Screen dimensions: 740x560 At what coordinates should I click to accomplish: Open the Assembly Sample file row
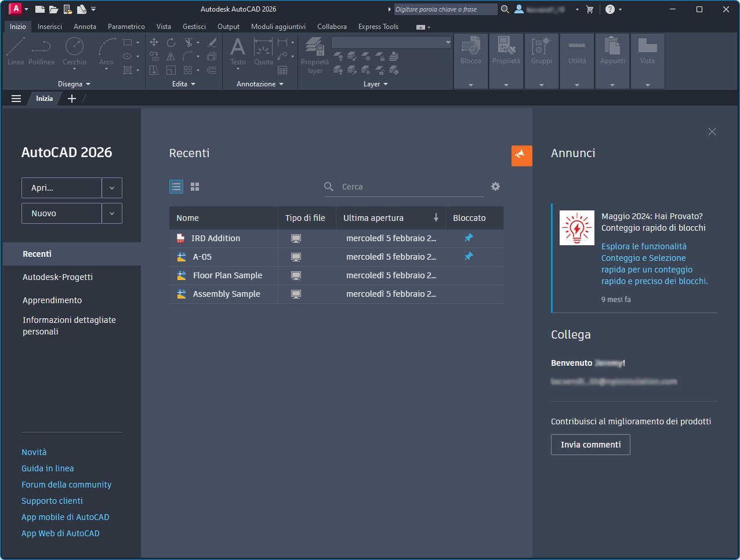(x=336, y=294)
